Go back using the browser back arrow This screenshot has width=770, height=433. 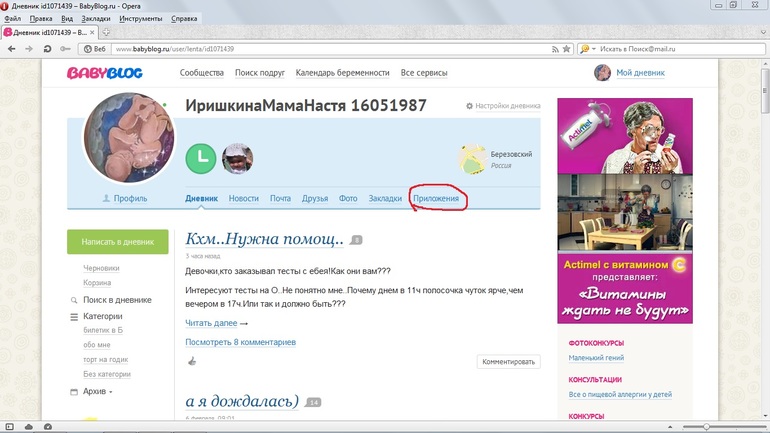tap(10, 48)
